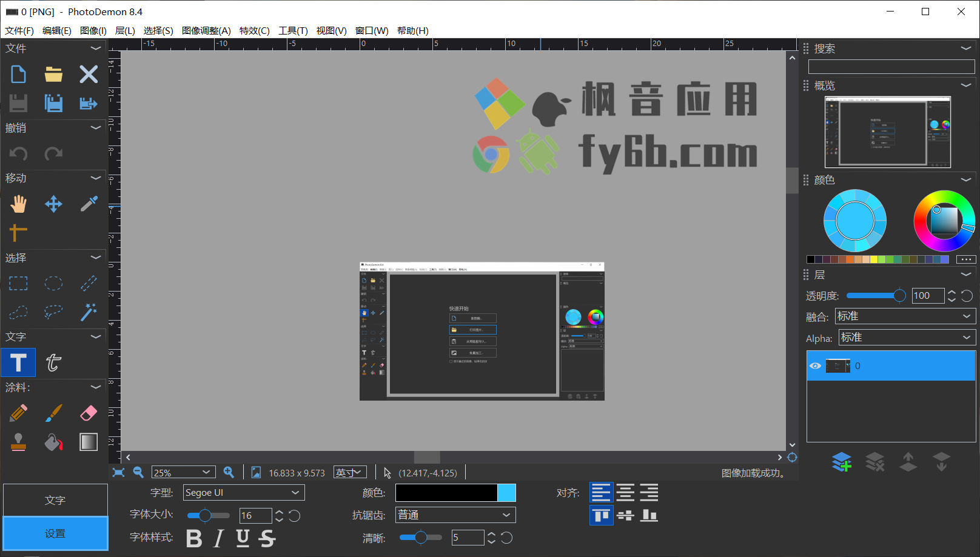Click the zoom in magnifier button

[229, 472]
